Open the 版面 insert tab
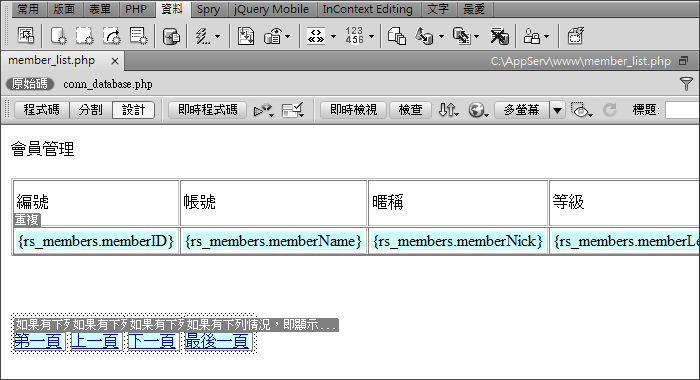Image resolution: width=700 pixels, height=380 pixels. click(x=64, y=9)
